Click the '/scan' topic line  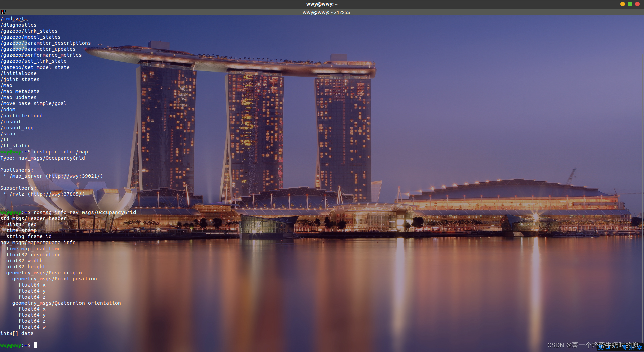[x=8, y=134]
